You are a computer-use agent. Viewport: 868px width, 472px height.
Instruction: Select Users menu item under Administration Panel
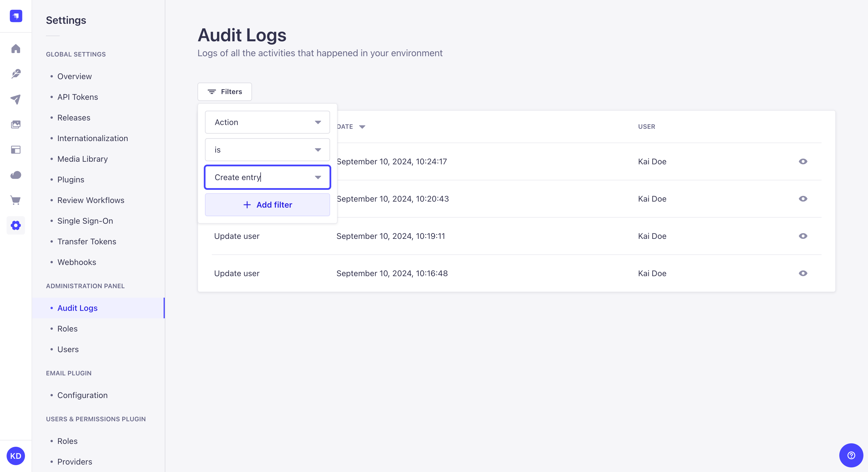[67, 349]
